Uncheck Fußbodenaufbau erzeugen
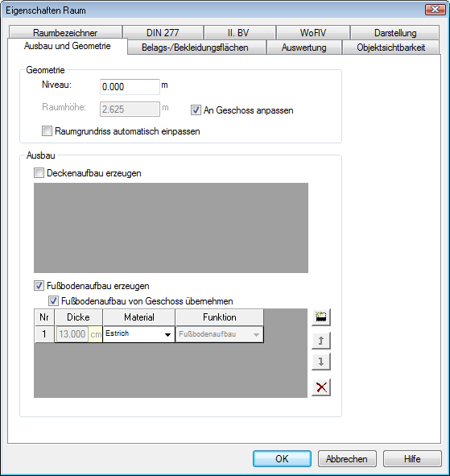This screenshot has width=450, height=476. coord(39,286)
